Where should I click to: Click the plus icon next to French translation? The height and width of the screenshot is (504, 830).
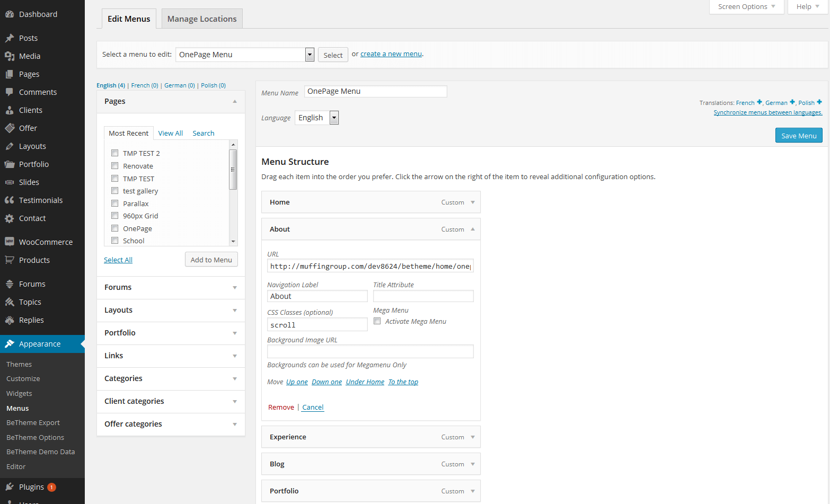pyautogui.click(x=759, y=102)
